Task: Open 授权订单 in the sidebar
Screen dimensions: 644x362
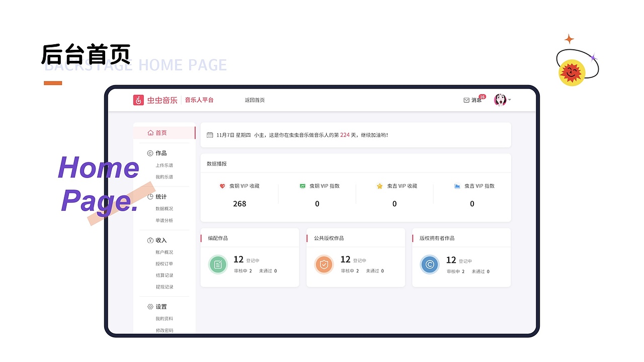Action: [x=164, y=264]
